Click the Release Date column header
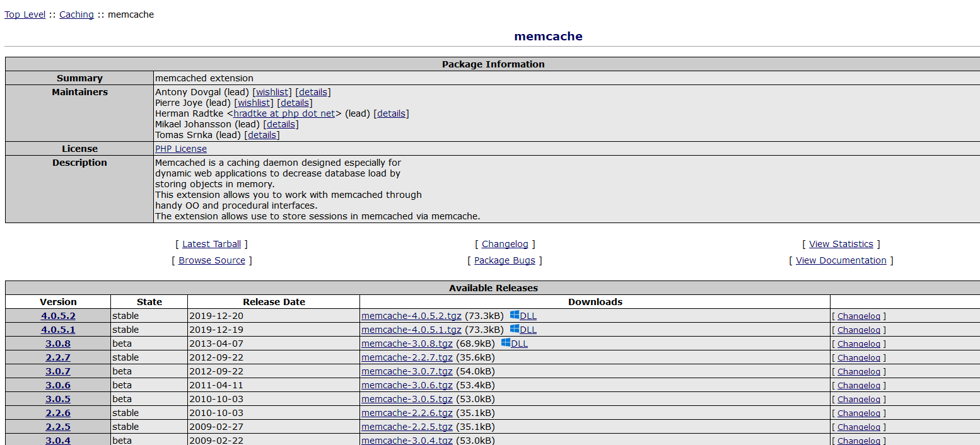The height and width of the screenshot is (445, 980). [274, 302]
